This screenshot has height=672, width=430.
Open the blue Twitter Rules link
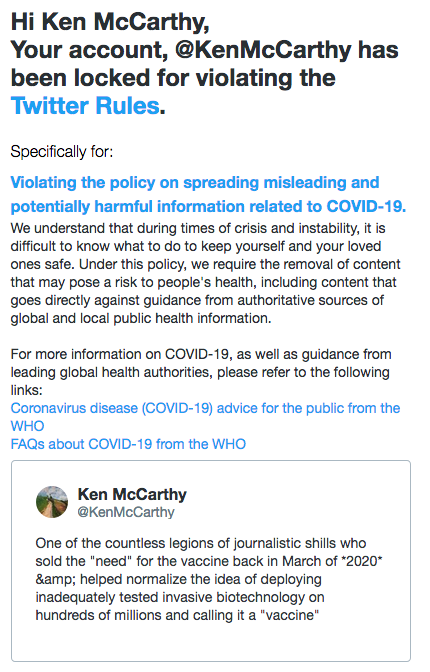[85, 106]
